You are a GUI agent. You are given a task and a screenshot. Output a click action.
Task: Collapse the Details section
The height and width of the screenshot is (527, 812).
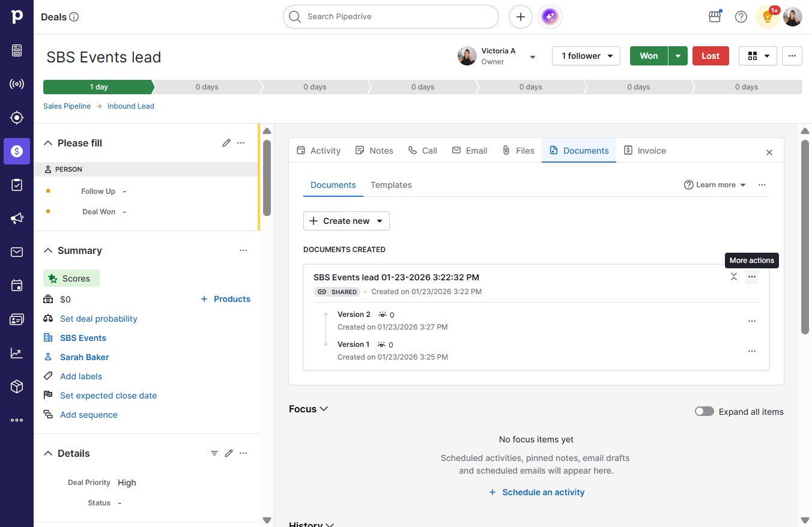tap(48, 453)
